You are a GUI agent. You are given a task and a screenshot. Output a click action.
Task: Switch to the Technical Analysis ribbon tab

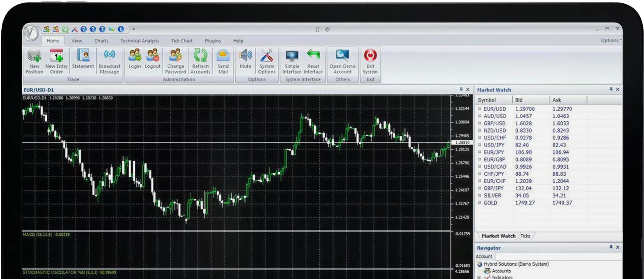139,41
